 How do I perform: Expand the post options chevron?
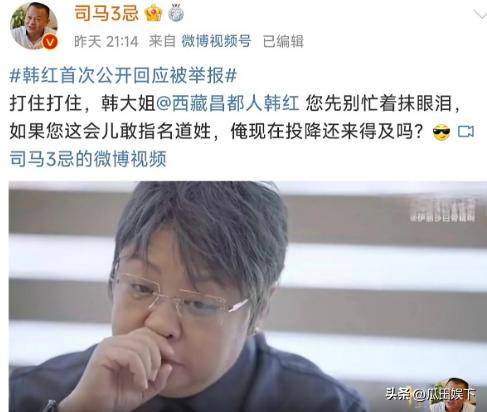(480, 15)
